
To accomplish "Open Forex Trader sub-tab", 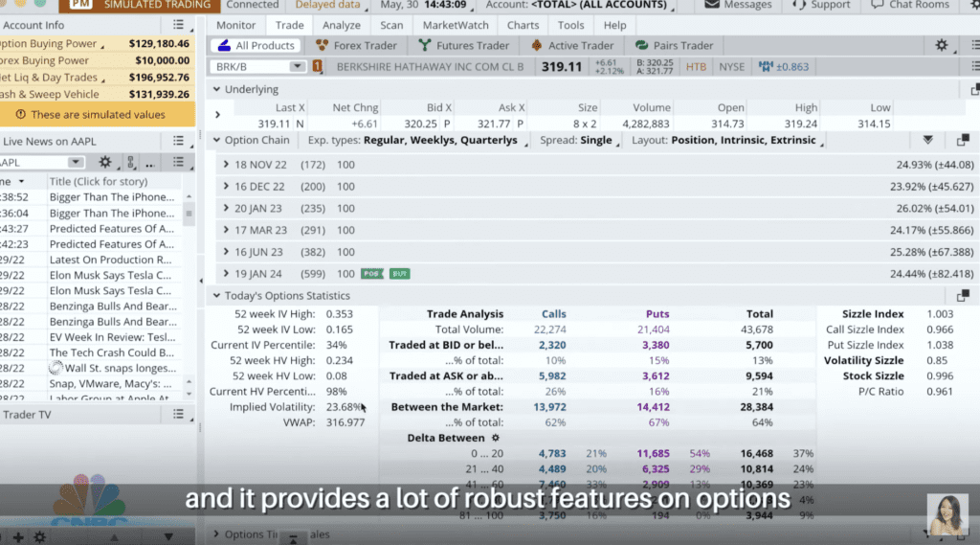I will click(356, 45).
